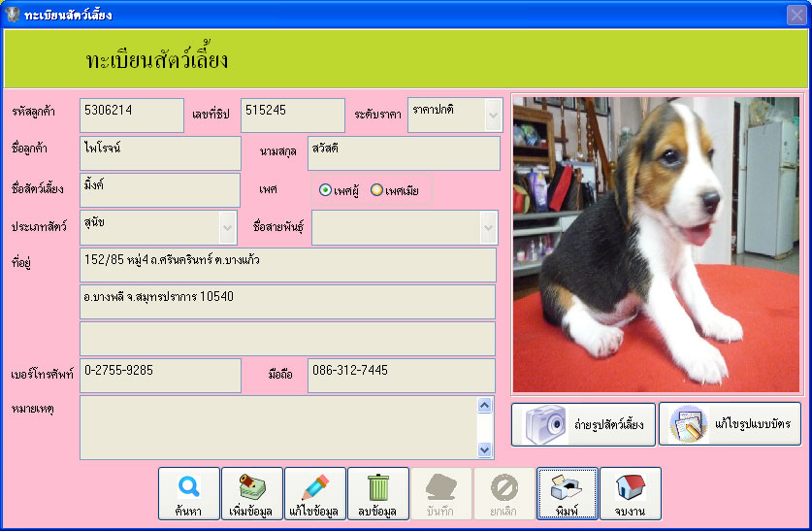Open the ประเภทสัตว์ animal type dropdown
This screenshot has height=531, width=812.
point(227,227)
